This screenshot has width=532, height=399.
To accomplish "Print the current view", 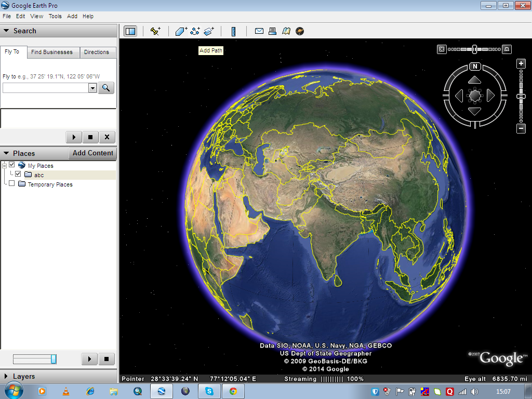I will point(273,31).
